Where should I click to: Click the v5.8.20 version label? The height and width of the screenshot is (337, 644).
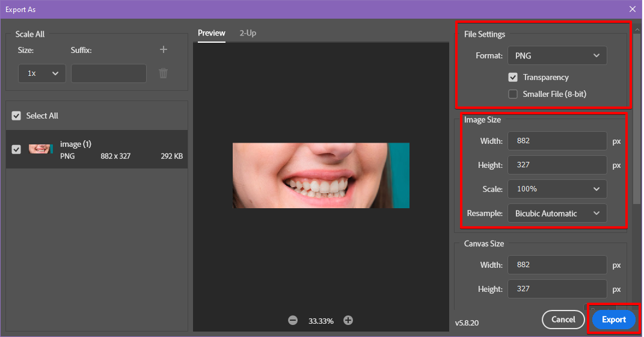[467, 323]
